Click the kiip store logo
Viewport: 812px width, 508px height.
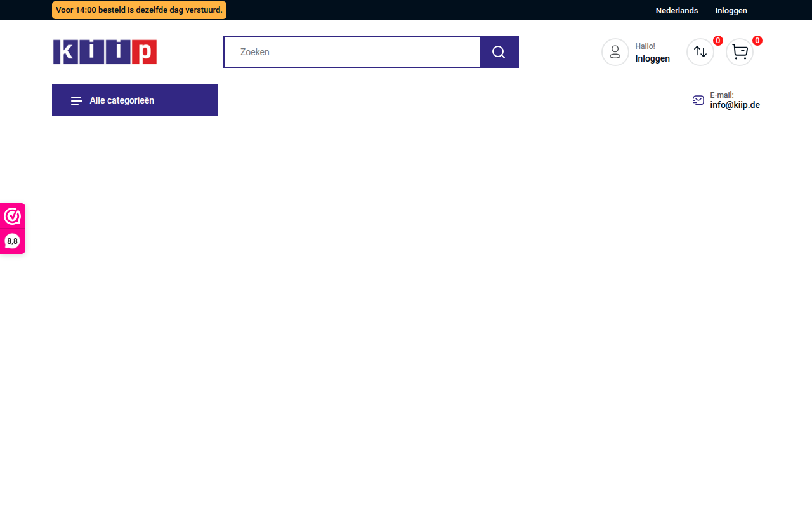(105, 52)
